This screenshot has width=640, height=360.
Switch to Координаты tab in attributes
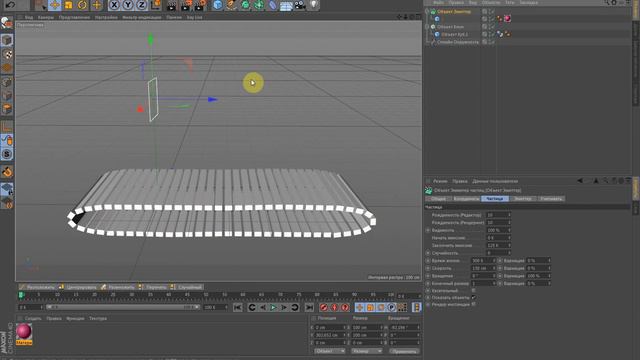466,199
